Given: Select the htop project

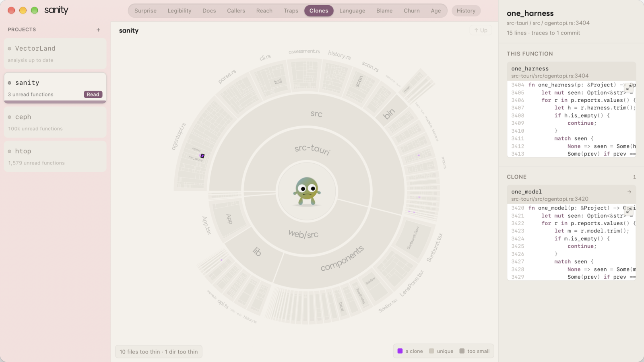Looking at the screenshot, I should 55,156.
